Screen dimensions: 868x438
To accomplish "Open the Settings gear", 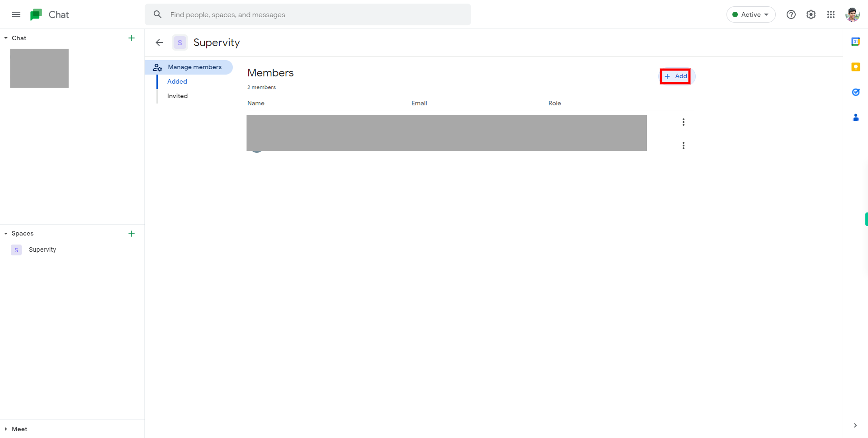I will (x=811, y=14).
